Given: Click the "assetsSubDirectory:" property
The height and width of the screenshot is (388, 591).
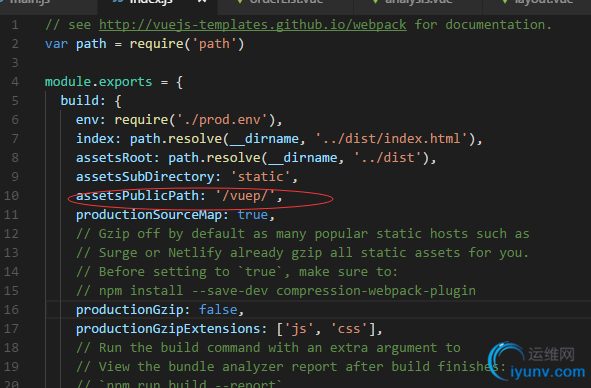Looking at the screenshot, I should click(148, 177).
